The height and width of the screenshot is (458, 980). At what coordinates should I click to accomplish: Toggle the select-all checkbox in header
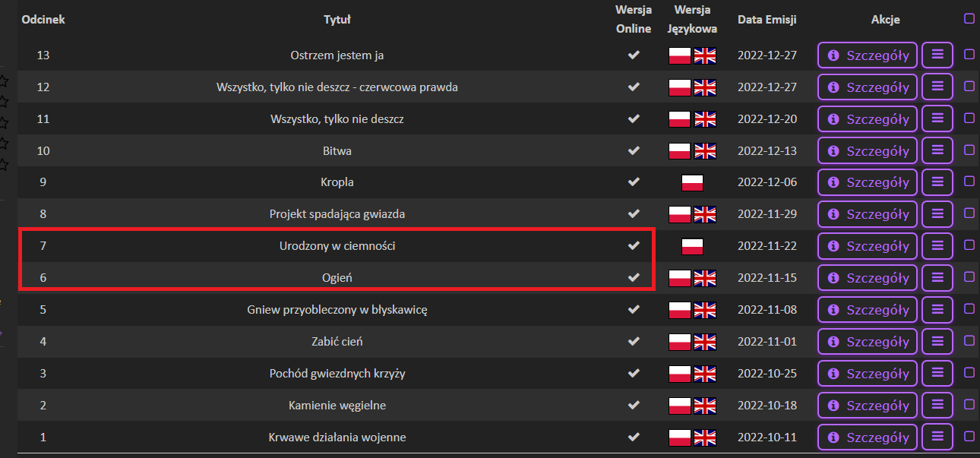[969, 19]
